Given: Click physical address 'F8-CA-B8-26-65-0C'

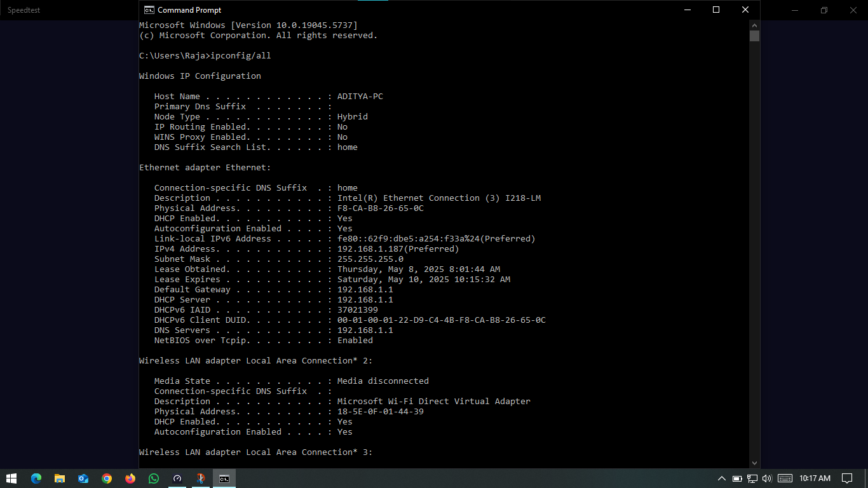Looking at the screenshot, I should coord(381,208).
